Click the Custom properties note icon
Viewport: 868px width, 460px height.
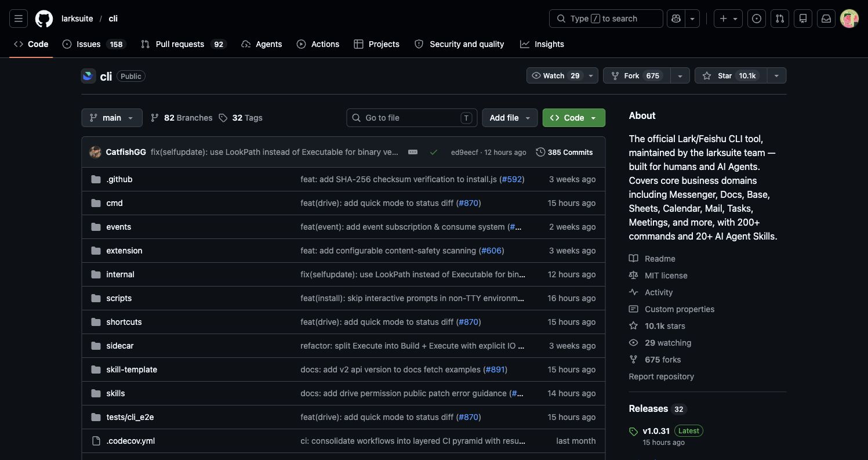pyautogui.click(x=634, y=309)
